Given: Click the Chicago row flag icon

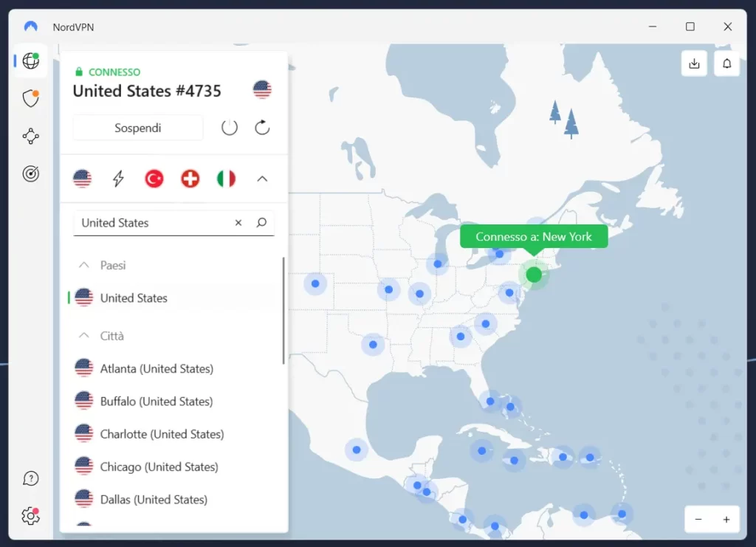Looking at the screenshot, I should (84, 467).
